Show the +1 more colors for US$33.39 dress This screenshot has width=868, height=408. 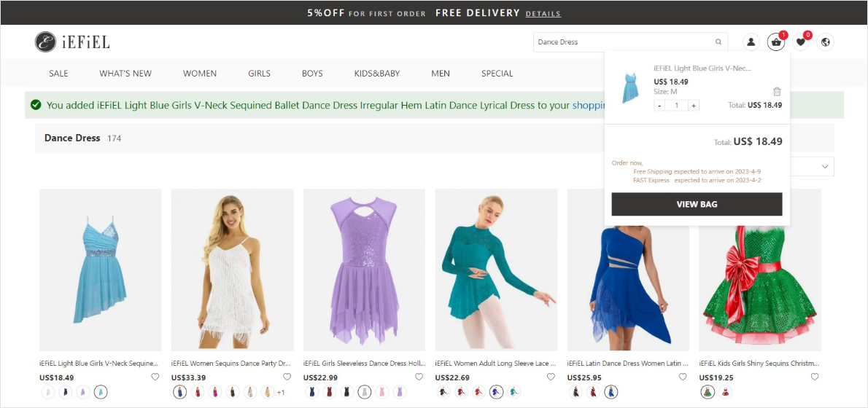point(282,393)
